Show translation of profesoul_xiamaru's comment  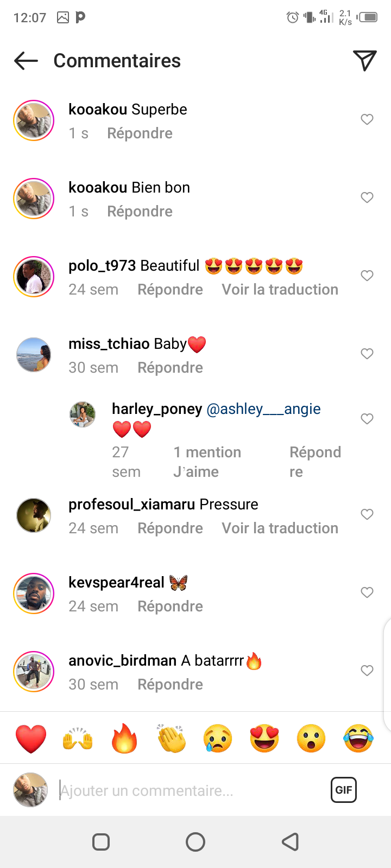click(280, 528)
